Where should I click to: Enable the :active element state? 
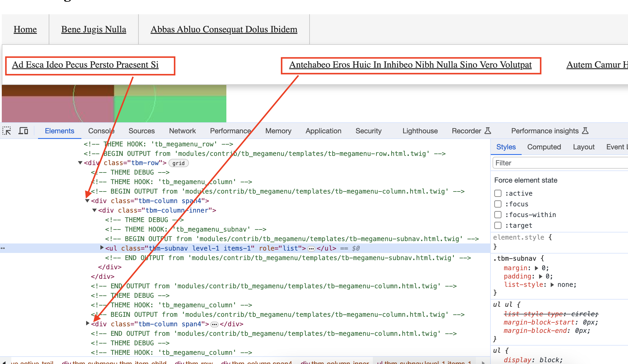pos(498,193)
